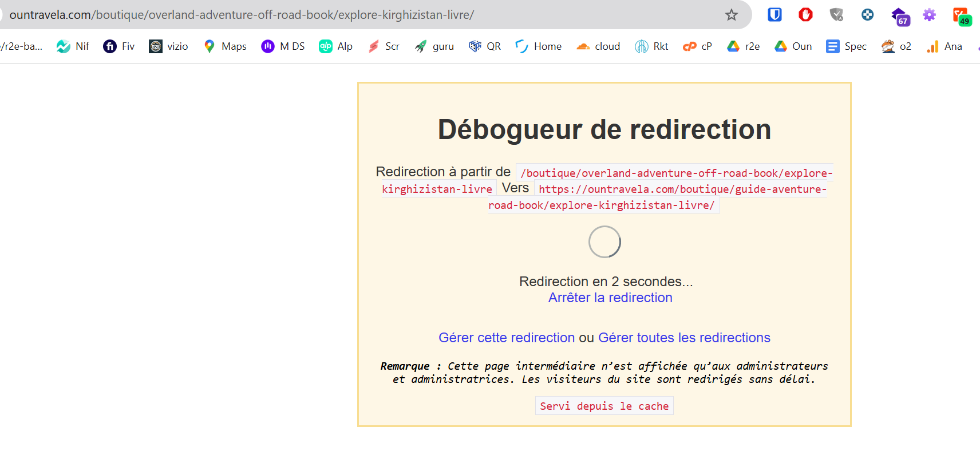Open the Home bookmark
Screen dimensions: 980x451
click(x=538, y=46)
